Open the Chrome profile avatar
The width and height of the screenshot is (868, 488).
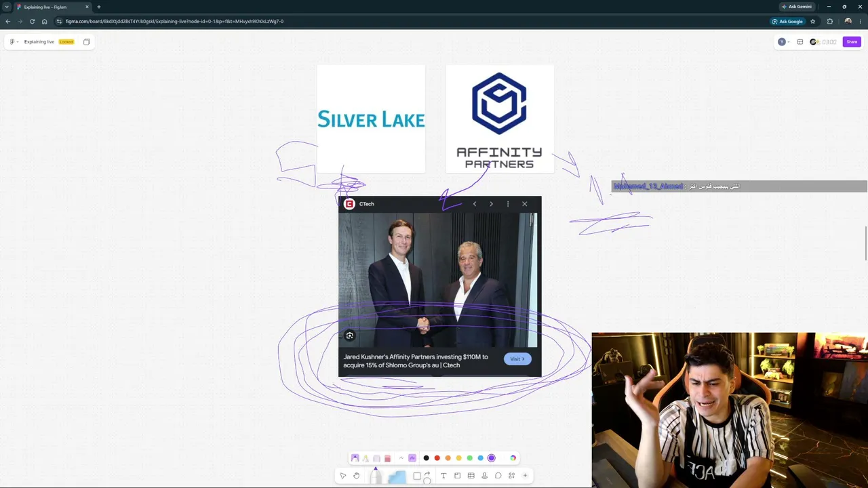pos(848,22)
